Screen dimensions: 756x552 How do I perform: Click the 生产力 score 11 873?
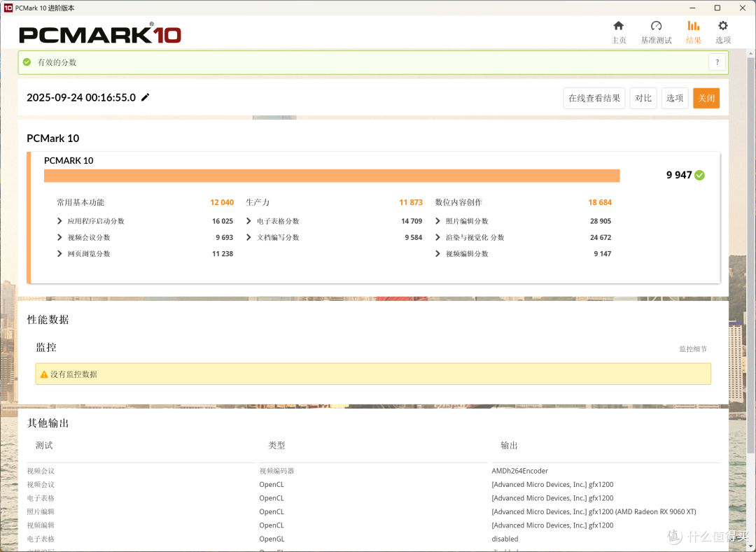(411, 202)
